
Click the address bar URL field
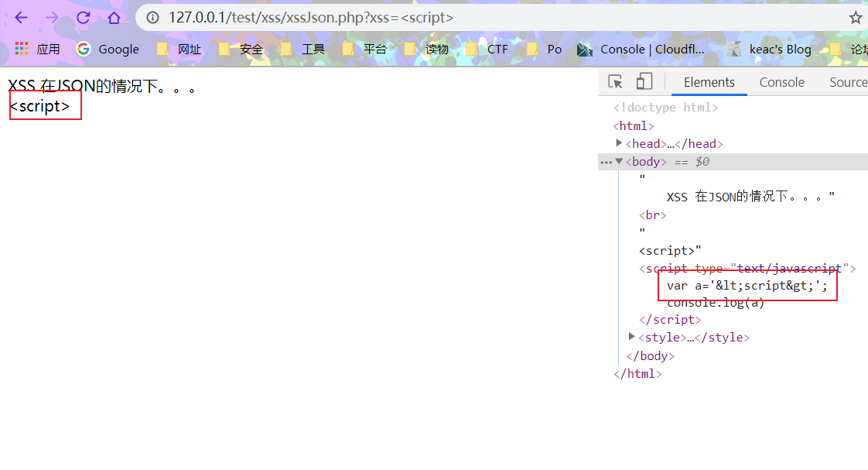click(488, 18)
